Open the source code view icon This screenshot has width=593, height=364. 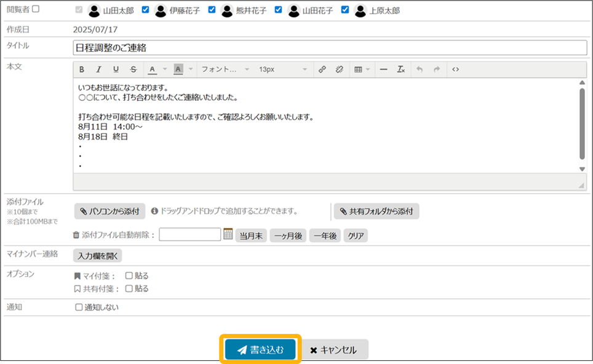(455, 69)
